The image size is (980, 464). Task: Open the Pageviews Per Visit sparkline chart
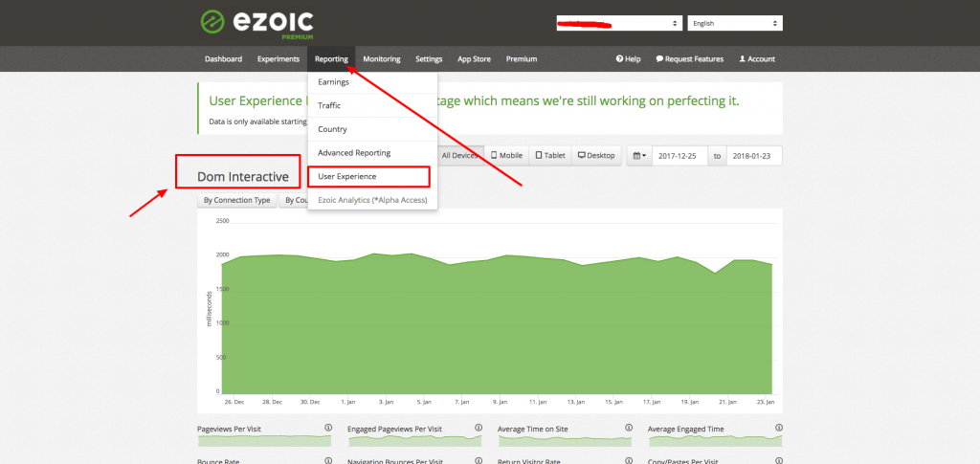click(x=264, y=440)
